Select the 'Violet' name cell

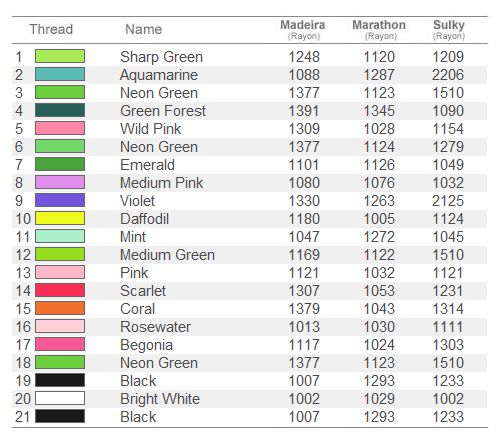click(x=137, y=201)
